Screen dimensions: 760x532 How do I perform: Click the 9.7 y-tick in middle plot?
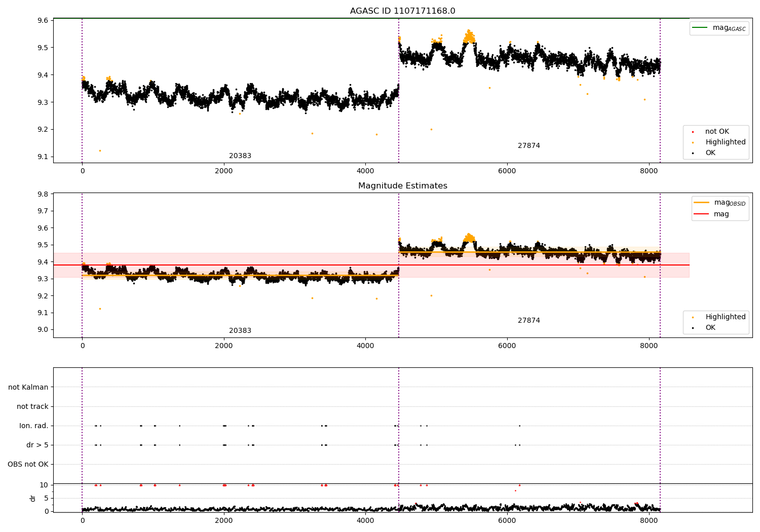[43, 211]
